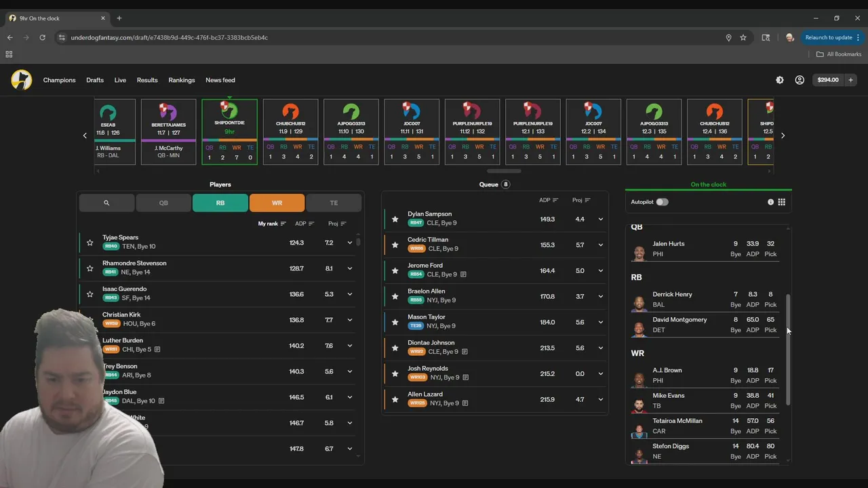Click draft board horizontal scrollbar handle

[x=504, y=171]
